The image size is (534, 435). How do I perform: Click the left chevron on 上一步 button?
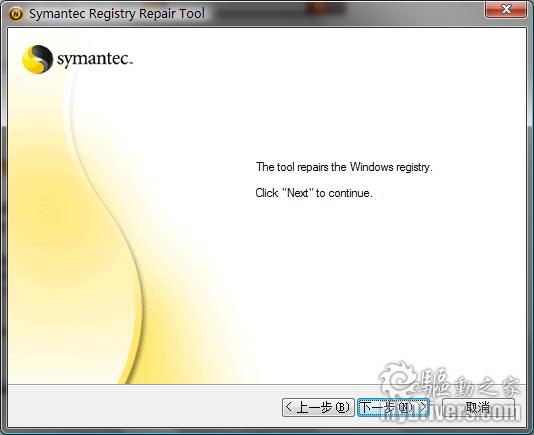(x=288, y=407)
